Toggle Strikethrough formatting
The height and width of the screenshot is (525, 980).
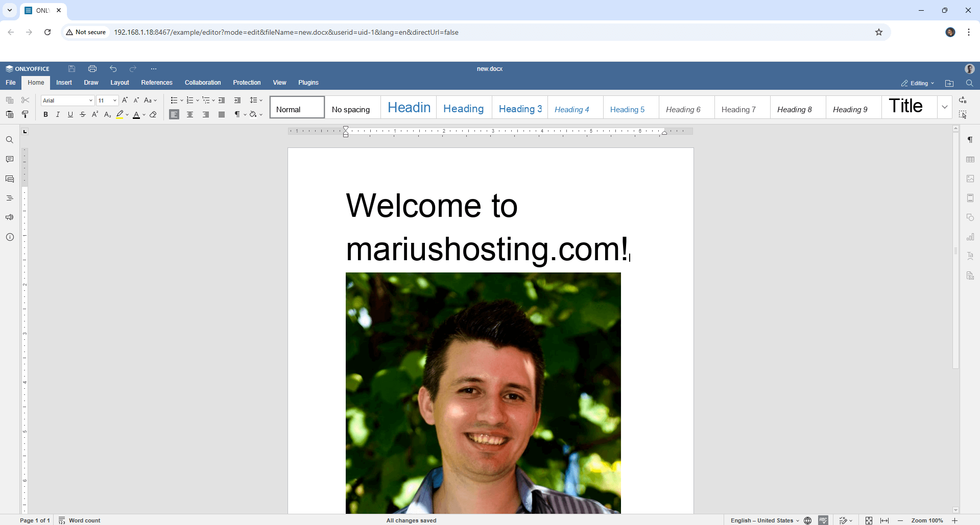[x=83, y=115]
